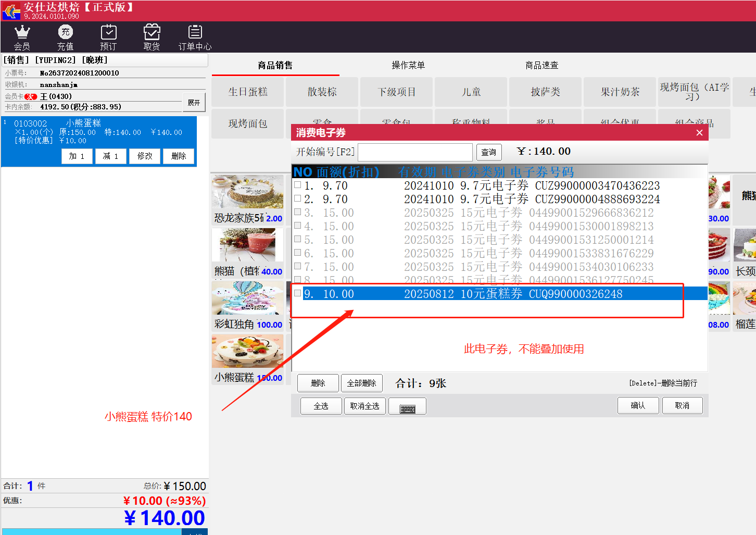Open the 预订 reservation icon
Image resolution: width=756 pixels, height=535 pixels.
tap(108, 38)
